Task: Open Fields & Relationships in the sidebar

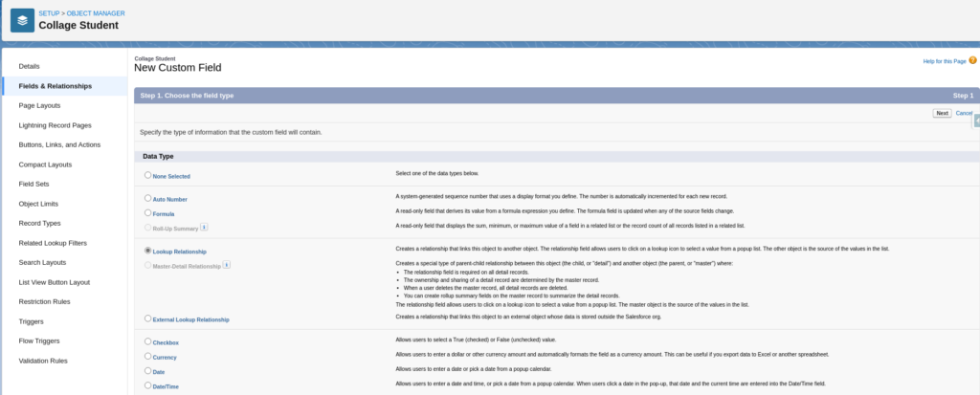Action: point(56,86)
